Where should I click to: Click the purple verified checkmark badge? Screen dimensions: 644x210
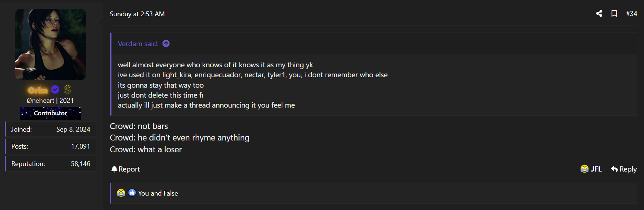point(55,89)
